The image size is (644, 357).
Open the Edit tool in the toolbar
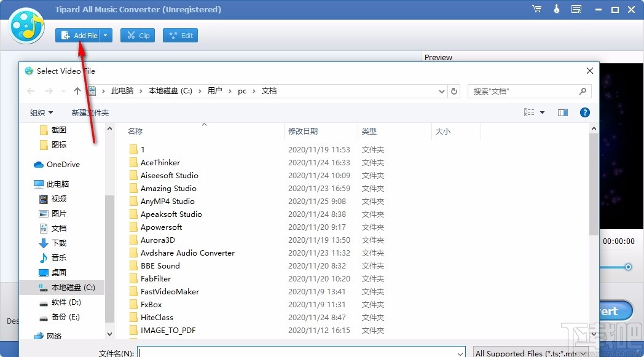tap(180, 35)
